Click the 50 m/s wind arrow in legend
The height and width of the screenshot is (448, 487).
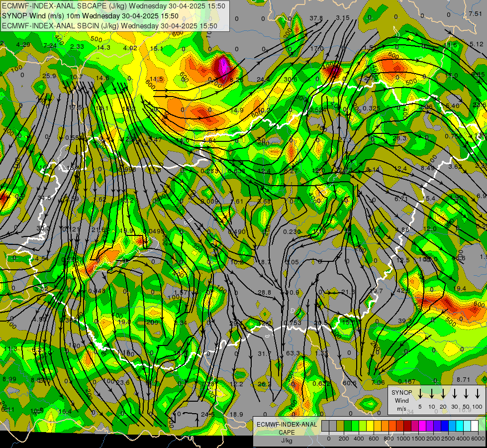click(466, 394)
